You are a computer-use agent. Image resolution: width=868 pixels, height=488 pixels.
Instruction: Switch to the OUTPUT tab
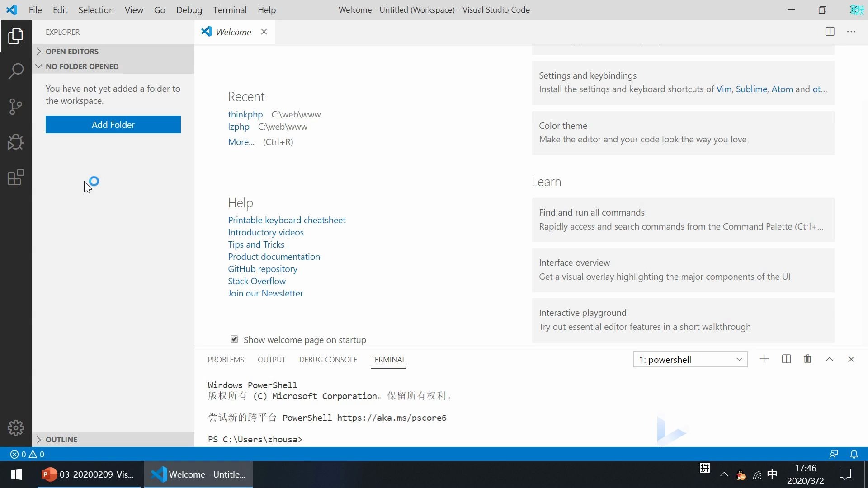pos(271,359)
